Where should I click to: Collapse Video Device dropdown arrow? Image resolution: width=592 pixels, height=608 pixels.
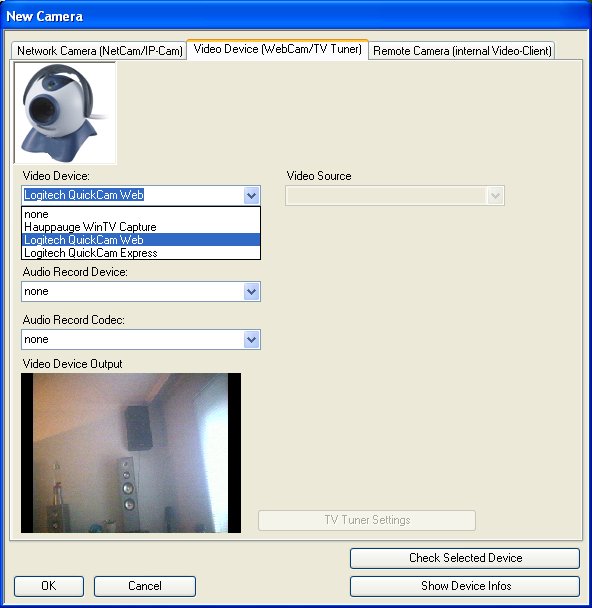[252, 195]
